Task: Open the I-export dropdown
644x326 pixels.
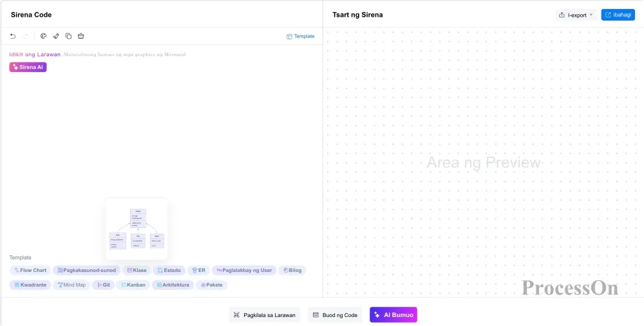Action: click(576, 15)
